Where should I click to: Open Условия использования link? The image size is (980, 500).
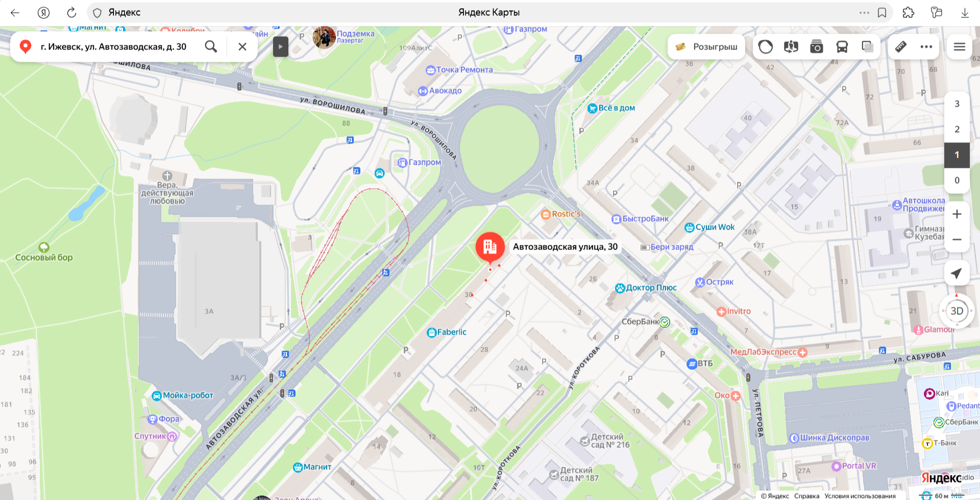860,496
